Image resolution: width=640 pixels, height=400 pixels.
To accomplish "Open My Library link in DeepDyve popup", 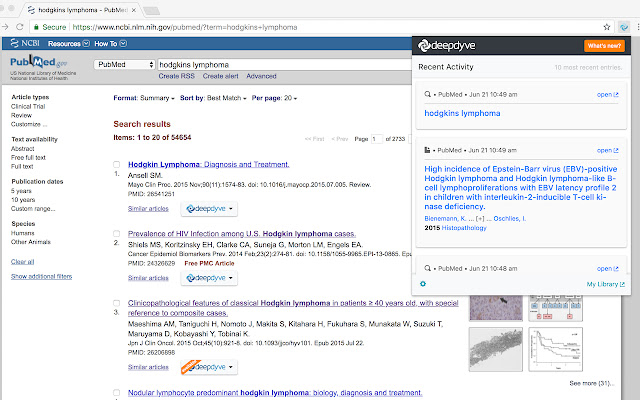I will [x=605, y=284].
